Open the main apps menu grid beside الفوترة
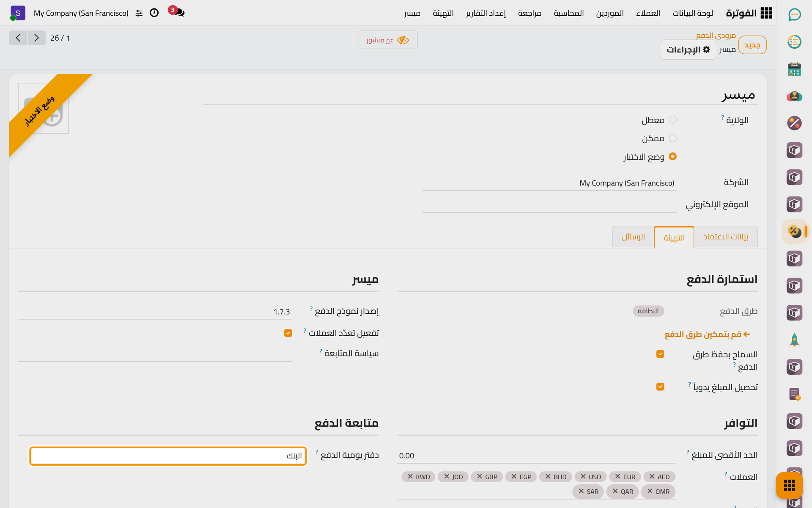 click(766, 13)
